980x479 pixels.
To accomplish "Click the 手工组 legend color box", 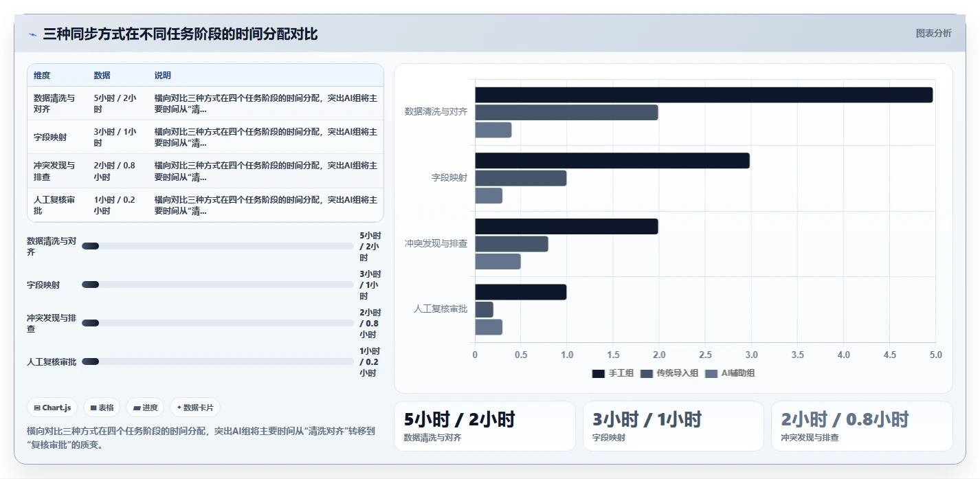I will click(x=598, y=373).
